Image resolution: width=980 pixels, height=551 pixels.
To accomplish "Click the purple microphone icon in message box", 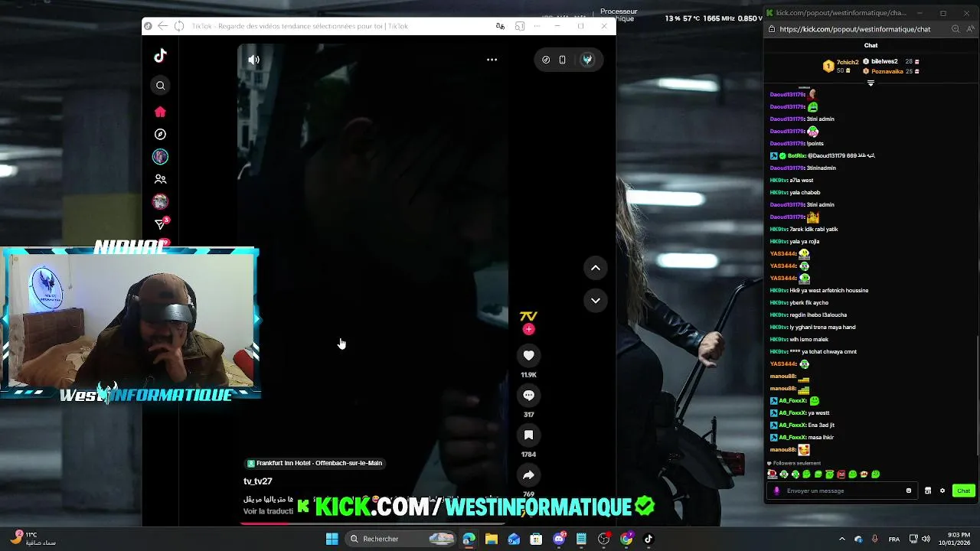I will (777, 491).
